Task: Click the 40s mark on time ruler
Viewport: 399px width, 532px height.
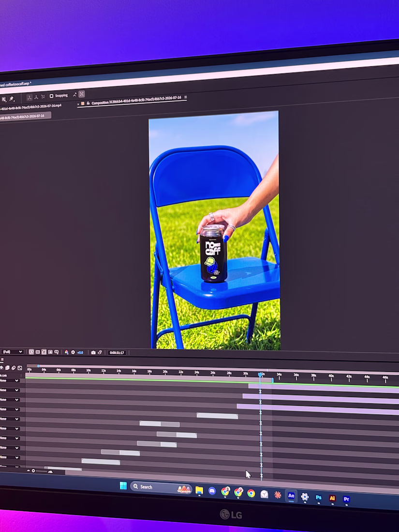Action: [331, 376]
